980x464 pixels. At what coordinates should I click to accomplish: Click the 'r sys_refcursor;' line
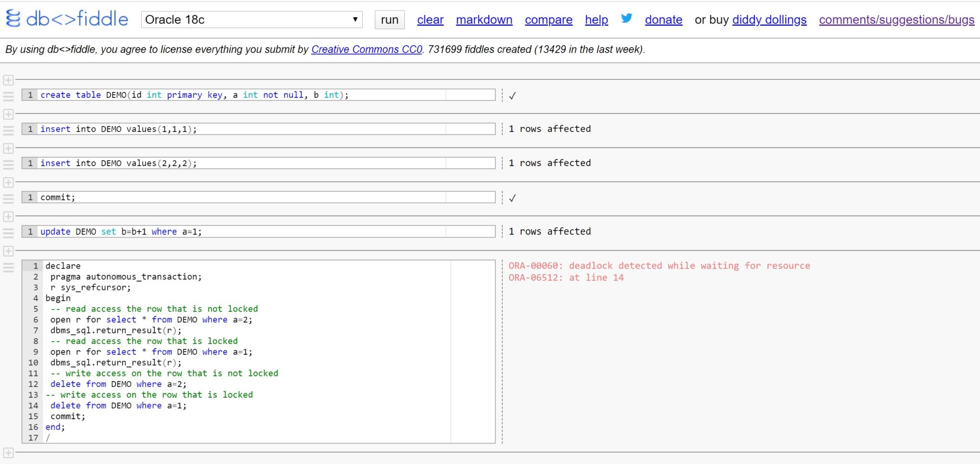(x=90, y=287)
